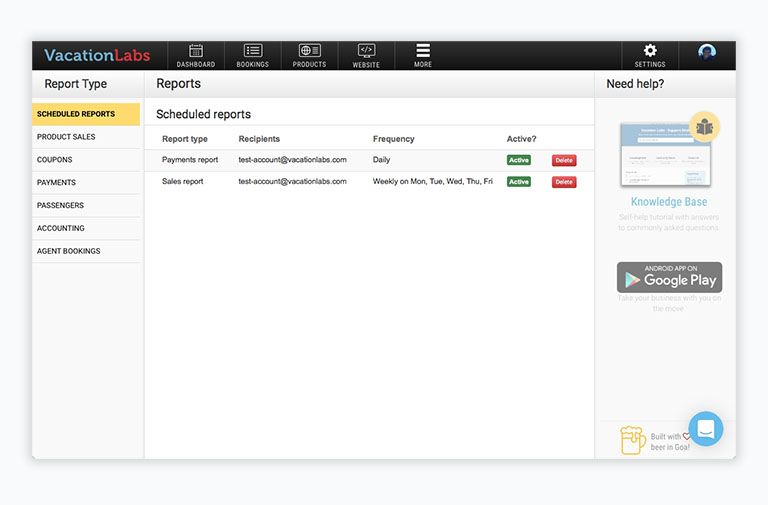Click the Recipients column header
This screenshot has height=505, width=768.
259,139
